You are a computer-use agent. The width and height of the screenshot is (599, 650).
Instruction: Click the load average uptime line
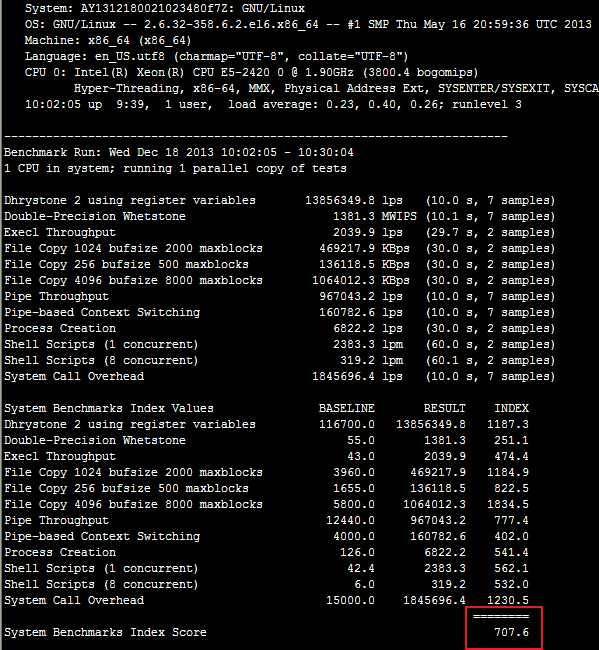pos(273,104)
